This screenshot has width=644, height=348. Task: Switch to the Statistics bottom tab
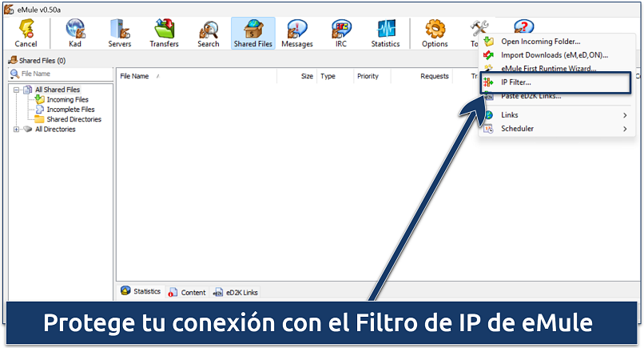[141, 291]
